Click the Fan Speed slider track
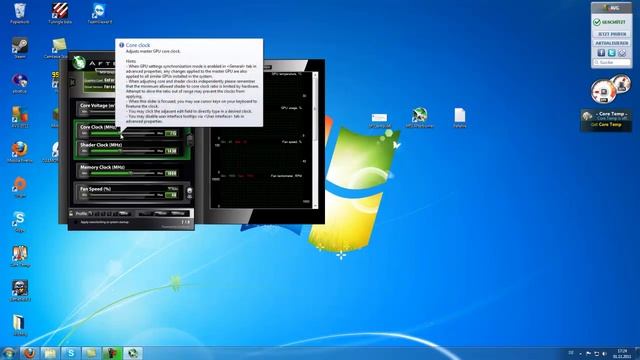This screenshot has width=640, height=360. [122, 195]
